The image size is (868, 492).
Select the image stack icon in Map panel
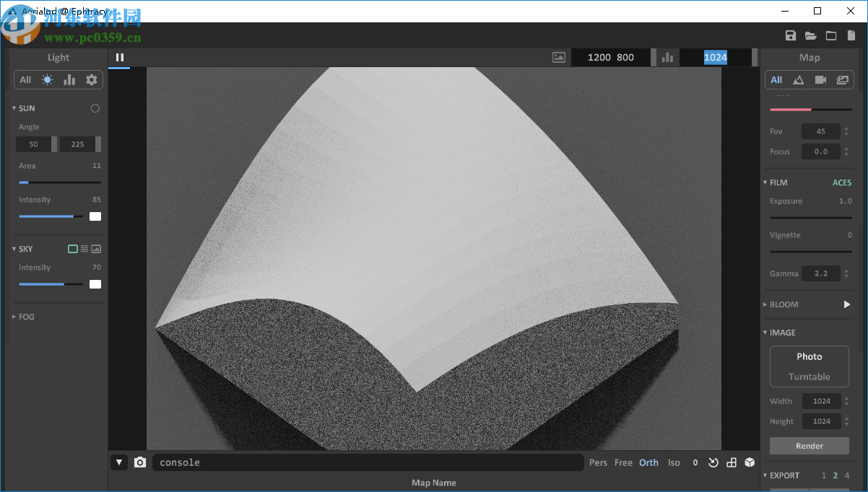click(843, 80)
